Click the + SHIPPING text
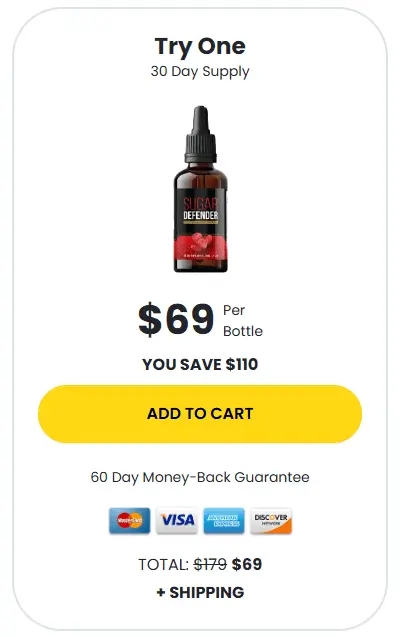400x637 pixels. (x=200, y=593)
